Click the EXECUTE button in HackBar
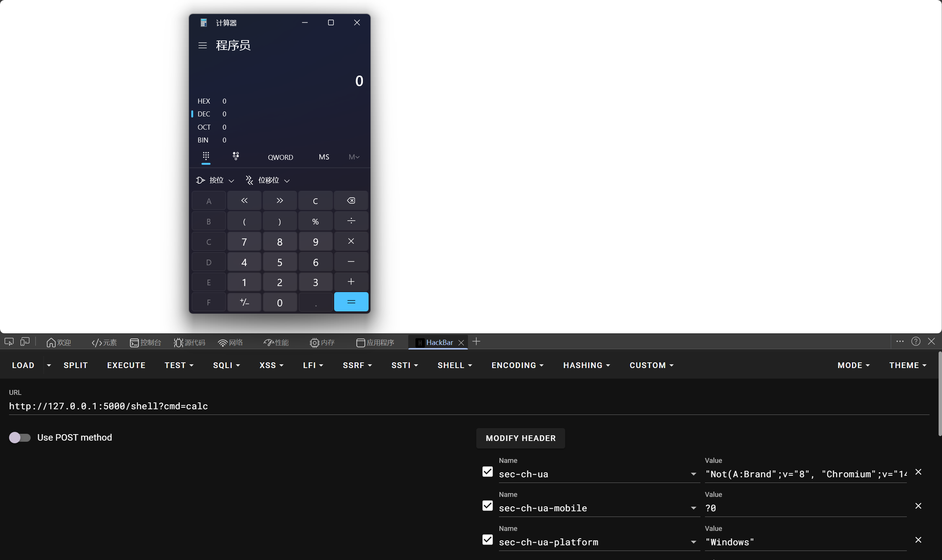The height and width of the screenshot is (560, 942). (126, 365)
